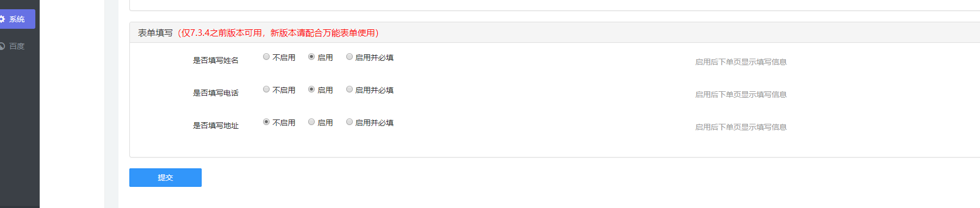Open the 百度 sidebar menu item
The width and height of the screenshot is (980, 208).
coord(17,46)
